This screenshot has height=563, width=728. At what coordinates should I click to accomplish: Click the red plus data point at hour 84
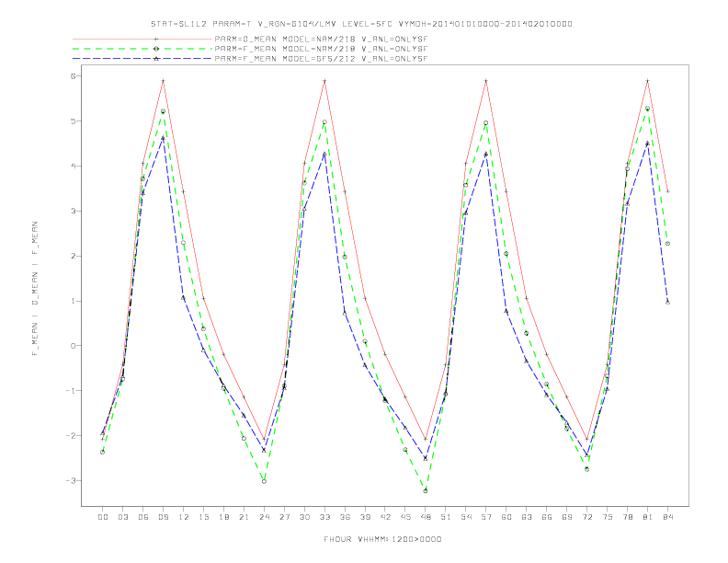coord(667,191)
